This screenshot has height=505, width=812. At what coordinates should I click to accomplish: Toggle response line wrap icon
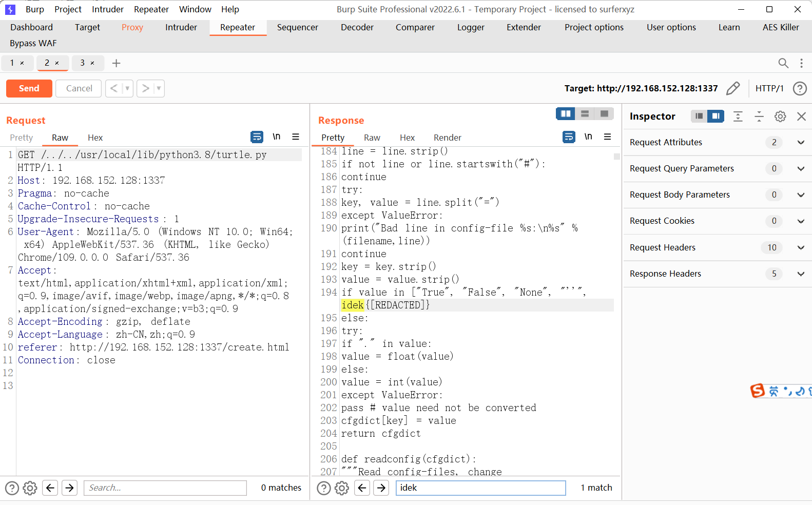569,137
